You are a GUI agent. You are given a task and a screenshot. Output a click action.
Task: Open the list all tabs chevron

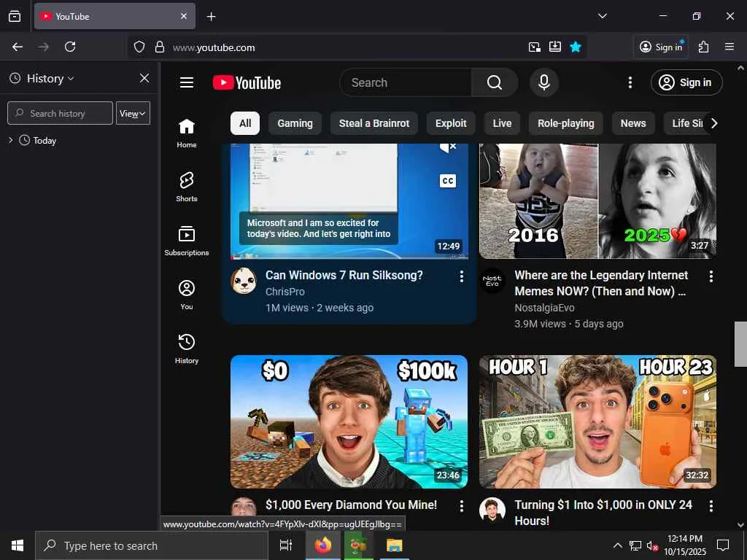[x=602, y=16]
